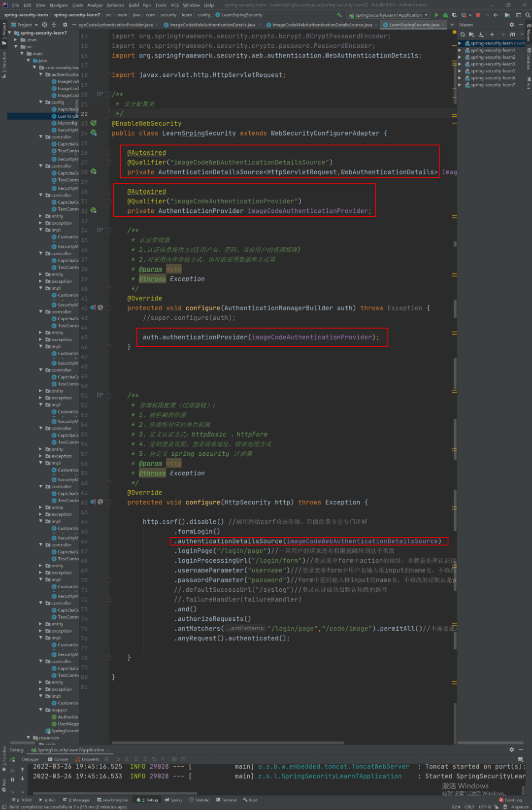Open Database side tool window
Image resolution: width=532 pixels, height=810 pixels.
click(529, 59)
